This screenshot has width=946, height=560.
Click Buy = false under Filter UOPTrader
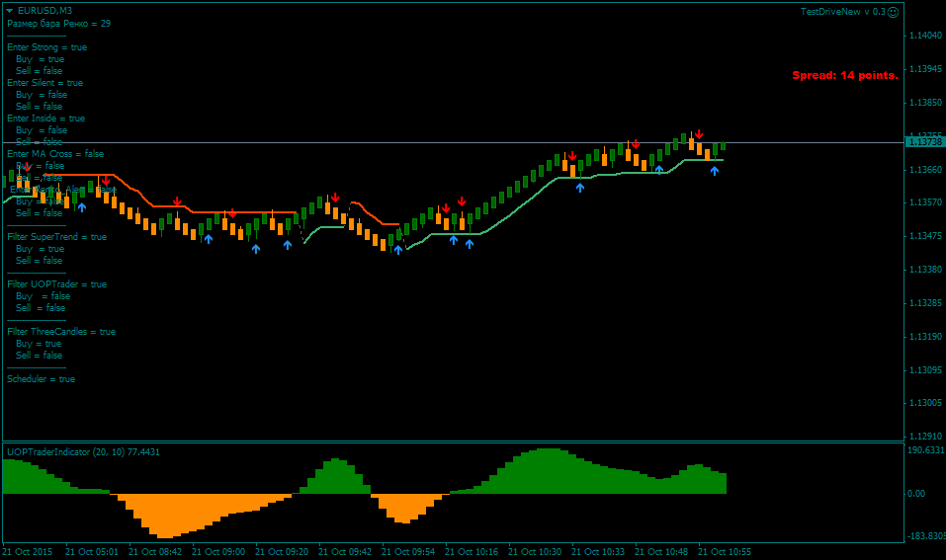point(43,296)
